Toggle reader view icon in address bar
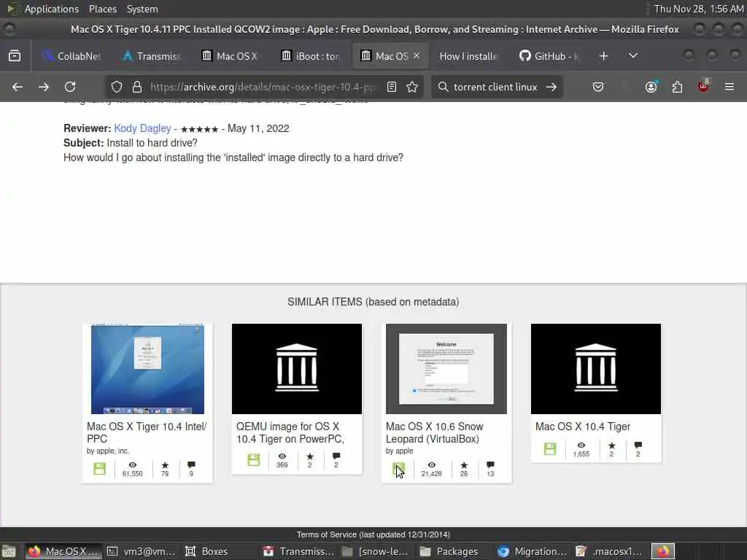This screenshot has height=560, width=747. click(392, 87)
